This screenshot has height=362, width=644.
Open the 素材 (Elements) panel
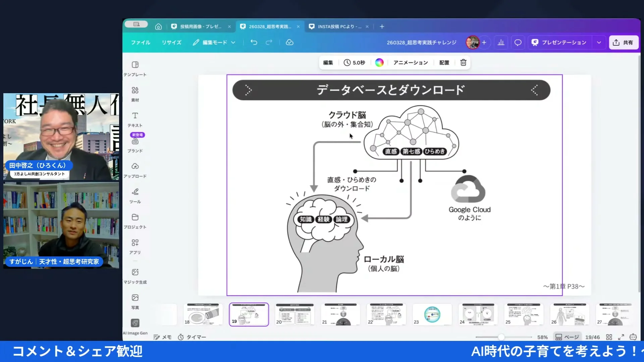pos(135,93)
